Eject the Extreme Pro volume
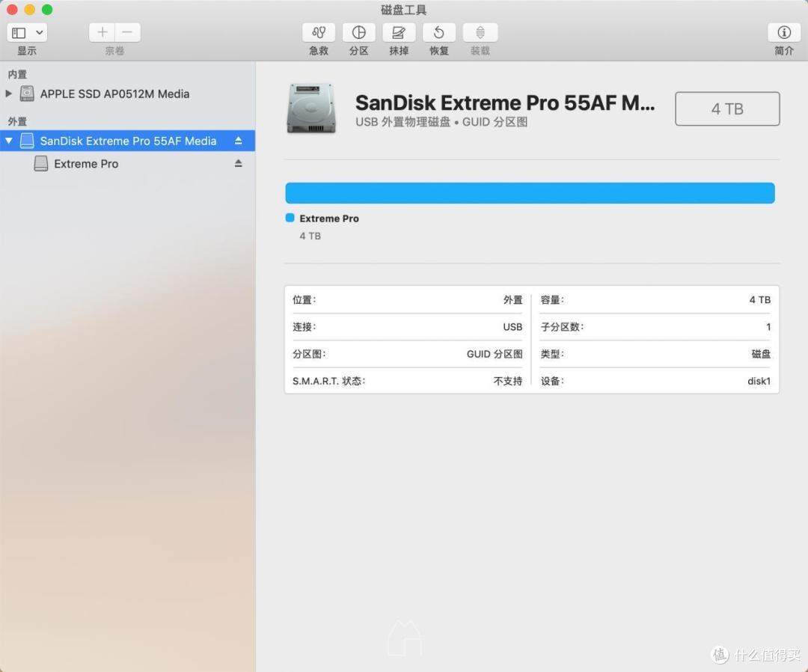Image resolution: width=808 pixels, height=672 pixels. click(238, 163)
